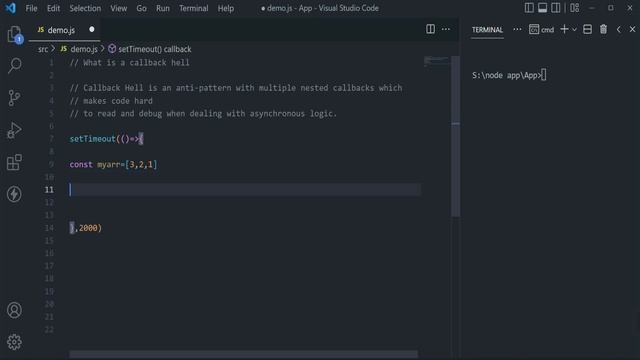Click comment 'What is a callback hell'
The width and height of the screenshot is (640, 360).
129,62
